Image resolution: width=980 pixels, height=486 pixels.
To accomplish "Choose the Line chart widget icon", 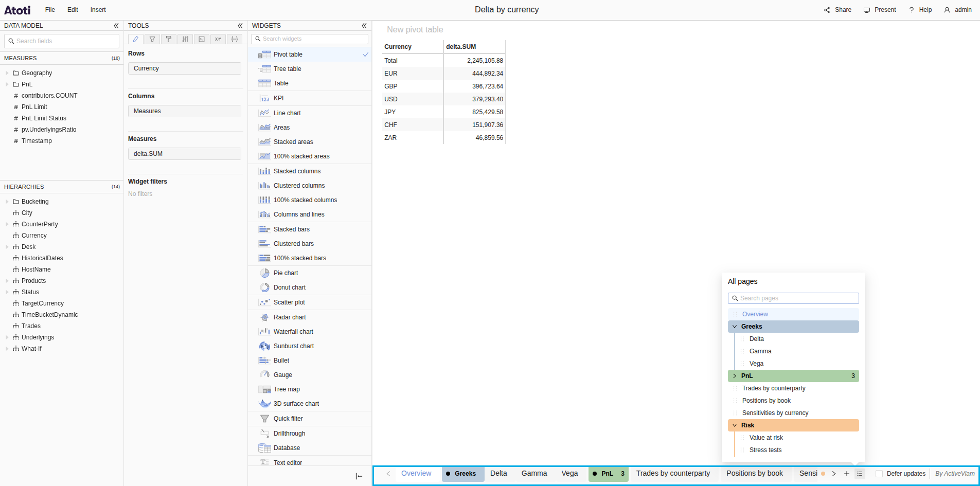I will click(x=264, y=113).
